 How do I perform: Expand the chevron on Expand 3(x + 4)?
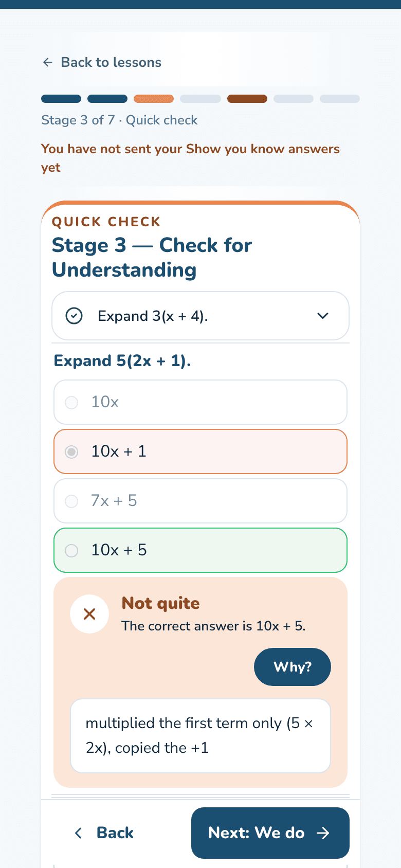[x=323, y=316]
